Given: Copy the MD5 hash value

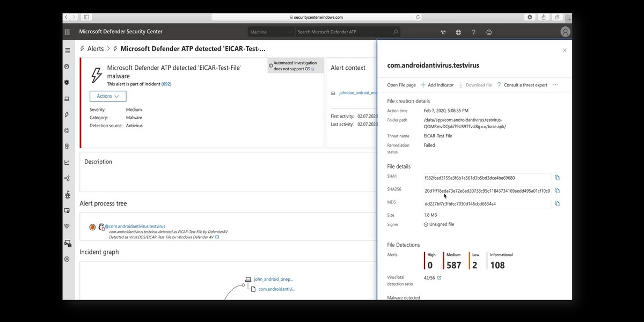Looking at the screenshot, I should (557, 203).
